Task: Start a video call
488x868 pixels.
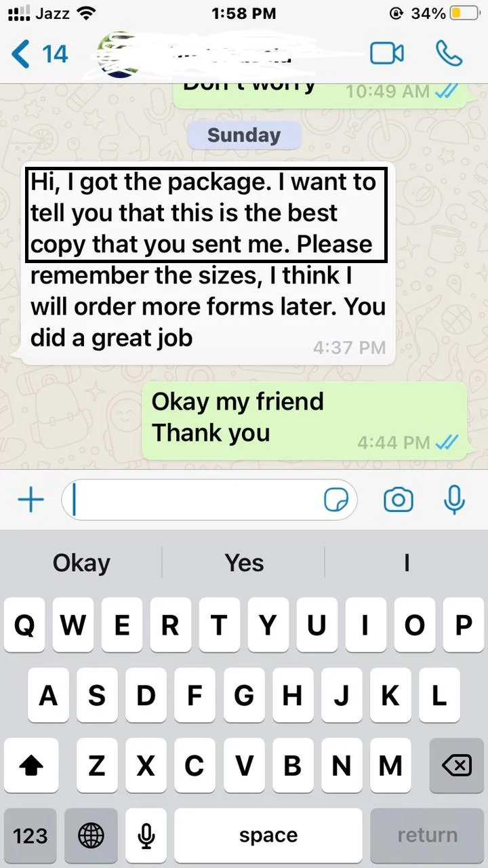Action: 387,53
